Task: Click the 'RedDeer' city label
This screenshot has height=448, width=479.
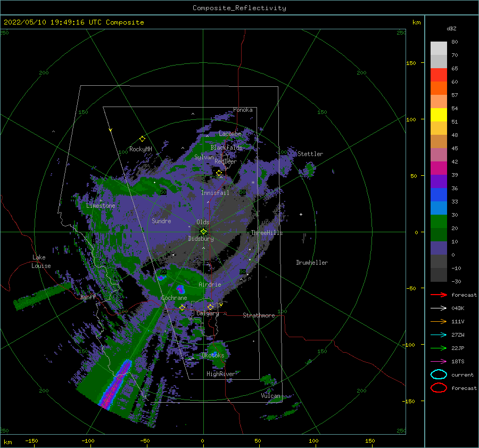Action: 226,161
